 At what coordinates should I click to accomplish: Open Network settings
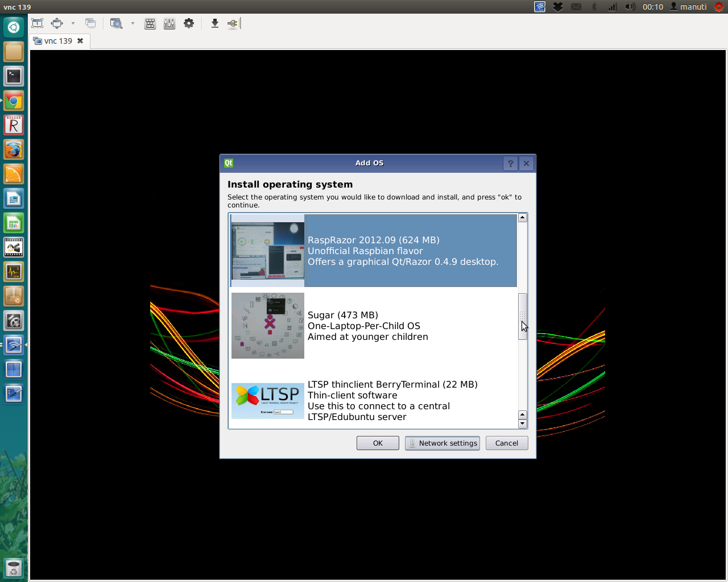(x=442, y=443)
